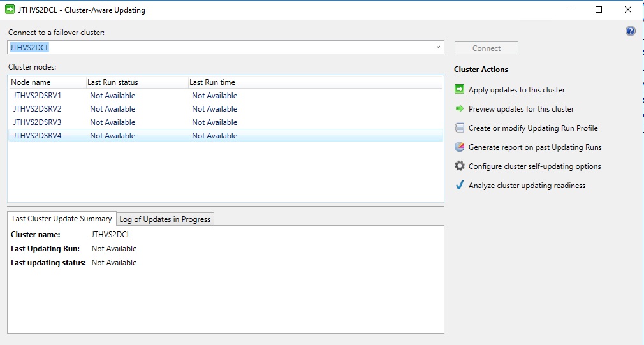Click the Node name column header
This screenshot has width=644, height=345.
coord(47,82)
